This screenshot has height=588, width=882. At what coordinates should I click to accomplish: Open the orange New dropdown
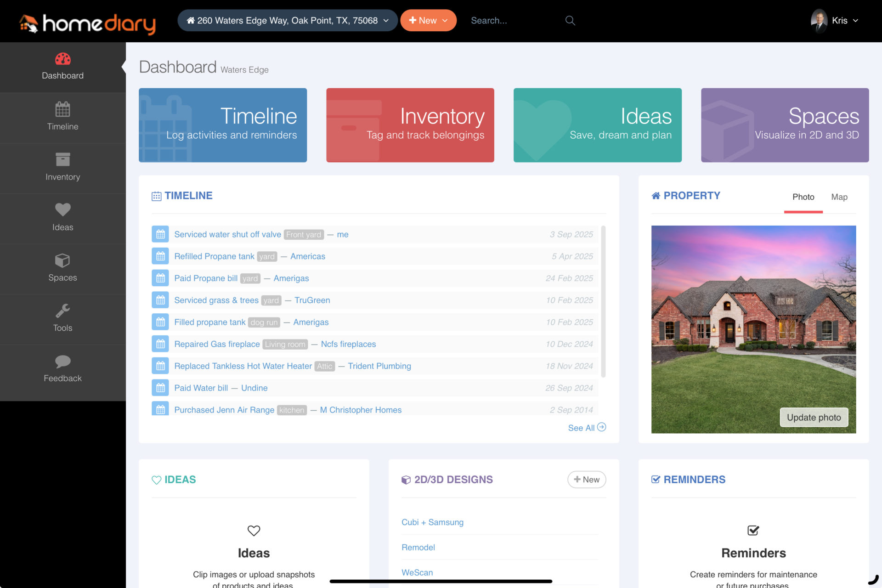pyautogui.click(x=428, y=21)
